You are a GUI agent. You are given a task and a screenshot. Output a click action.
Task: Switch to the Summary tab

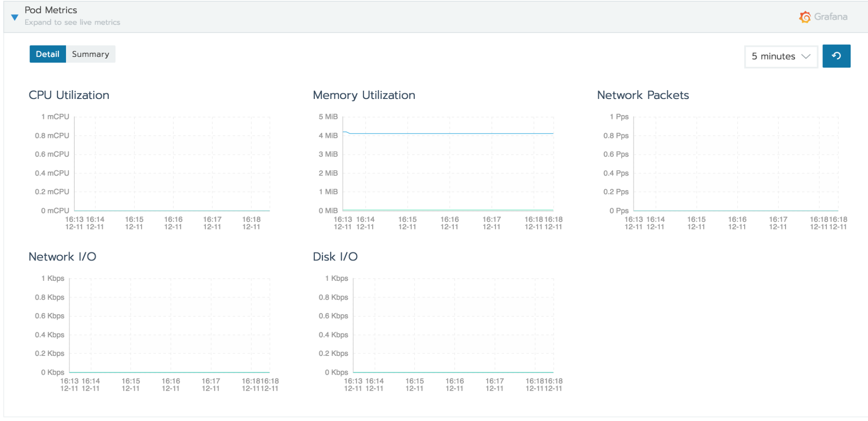click(x=91, y=54)
